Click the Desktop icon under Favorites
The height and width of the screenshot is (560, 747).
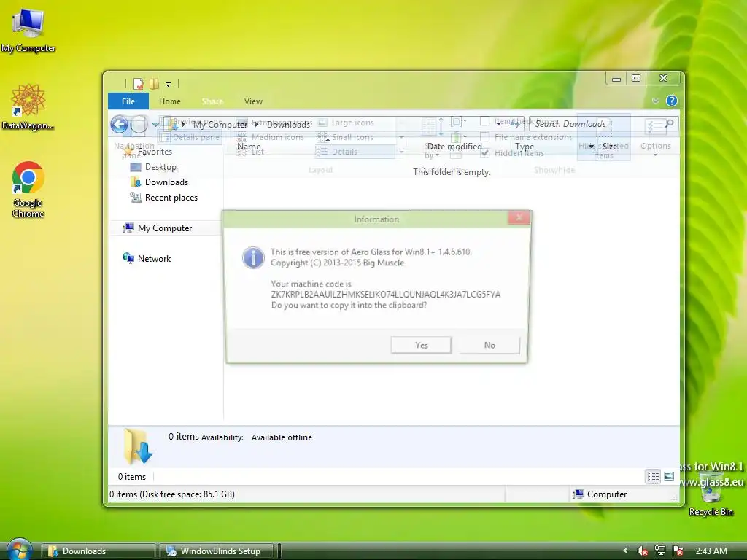(136, 167)
